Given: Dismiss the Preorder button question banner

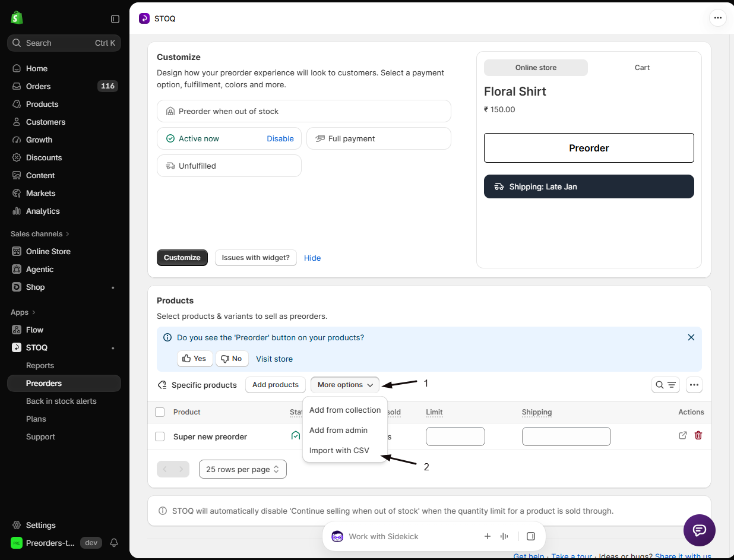Looking at the screenshot, I should point(691,337).
